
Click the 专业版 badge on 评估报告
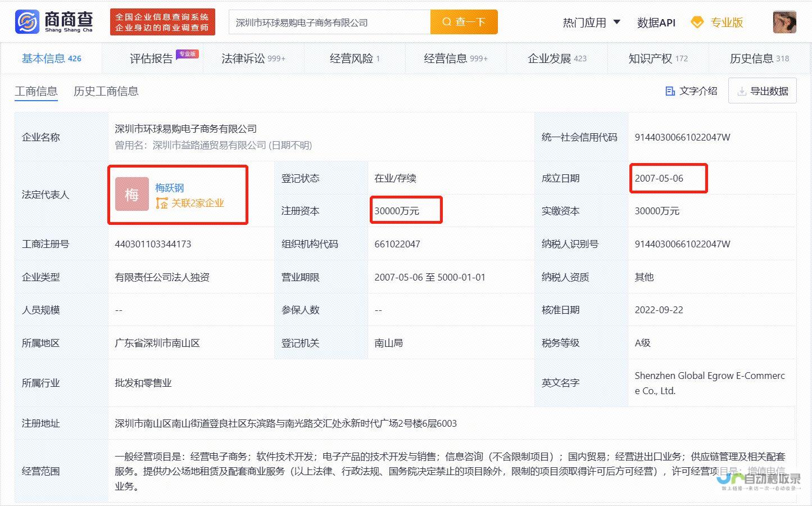pyautogui.click(x=187, y=54)
